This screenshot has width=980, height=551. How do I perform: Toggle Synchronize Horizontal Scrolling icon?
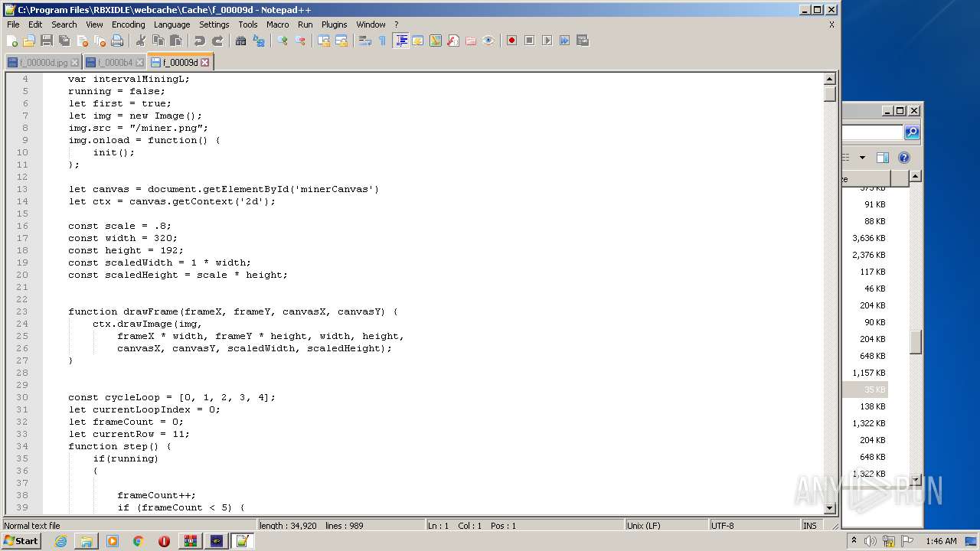click(x=341, y=41)
